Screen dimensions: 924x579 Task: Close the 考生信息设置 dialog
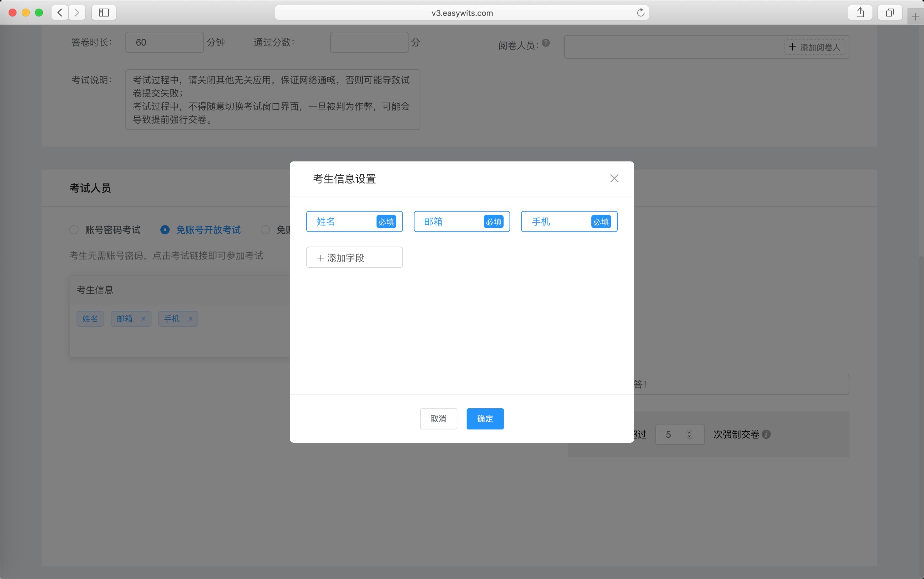[x=614, y=179]
